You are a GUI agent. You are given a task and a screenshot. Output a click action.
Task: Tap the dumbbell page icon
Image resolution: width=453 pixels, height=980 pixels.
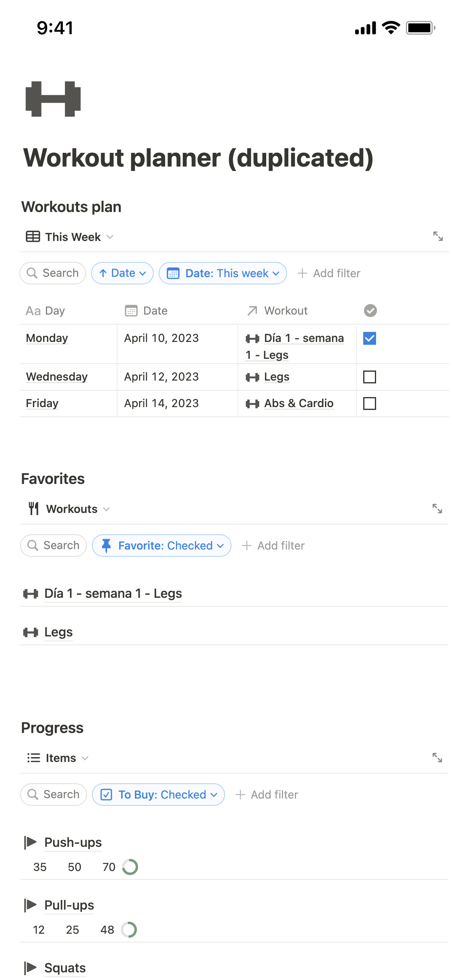click(53, 99)
